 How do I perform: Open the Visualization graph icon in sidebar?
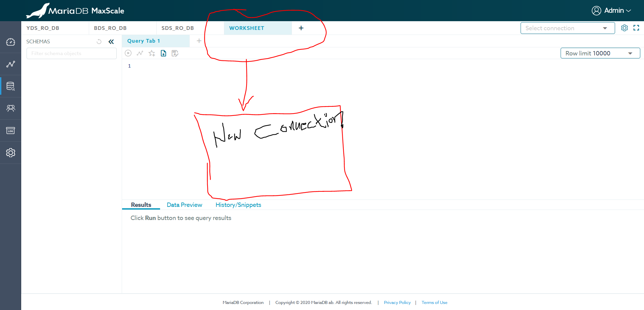[x=10, y=64]
